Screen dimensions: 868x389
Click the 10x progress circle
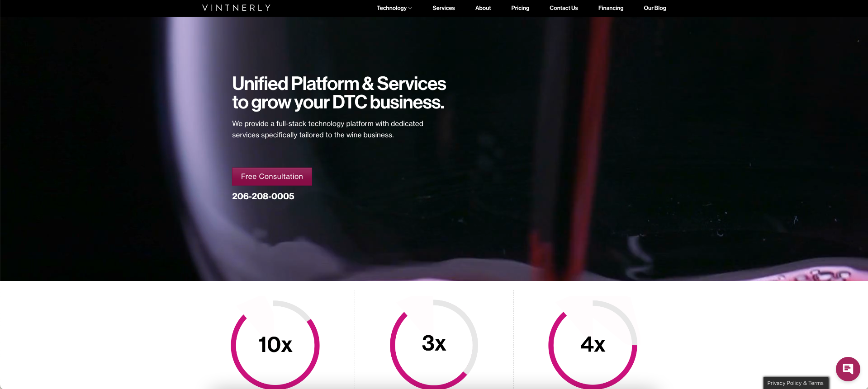point(275,345)
